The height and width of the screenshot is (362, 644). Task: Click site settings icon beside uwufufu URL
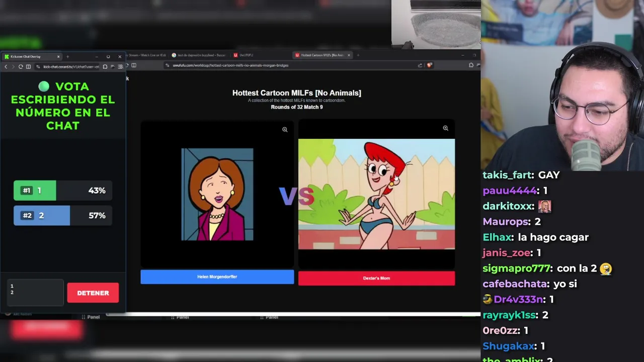168,65
